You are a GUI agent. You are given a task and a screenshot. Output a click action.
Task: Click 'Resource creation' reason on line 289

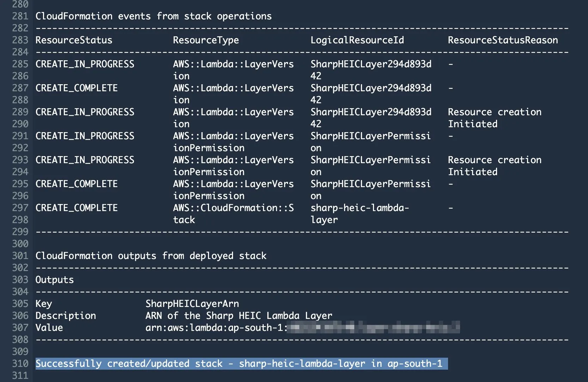pos(495,112)
